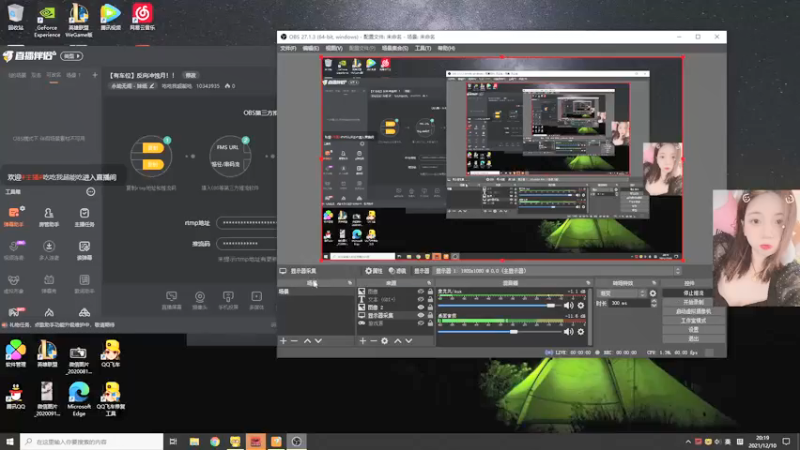Click the Mic/Aux volume slider handle

(x=551, y=306)
